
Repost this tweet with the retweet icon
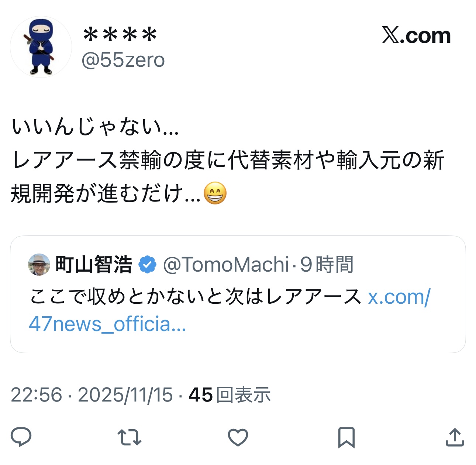pos(129,437)
